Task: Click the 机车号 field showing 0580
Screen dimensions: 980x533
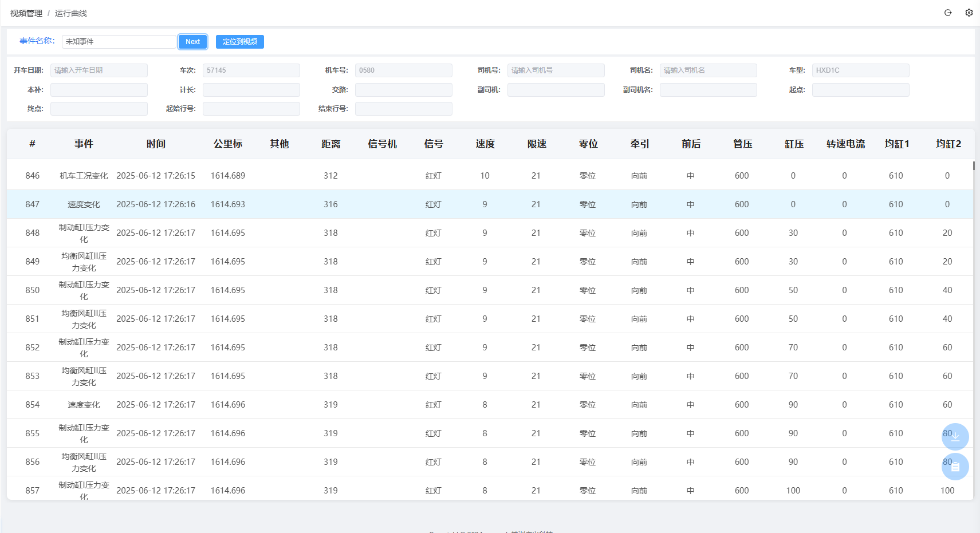Action: click(403, 70)
